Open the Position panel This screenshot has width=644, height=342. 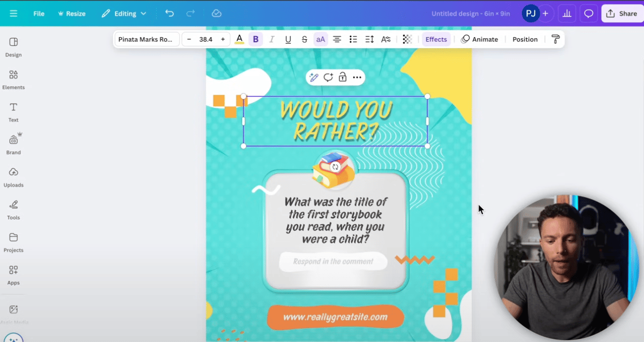(x=525, y=39)
